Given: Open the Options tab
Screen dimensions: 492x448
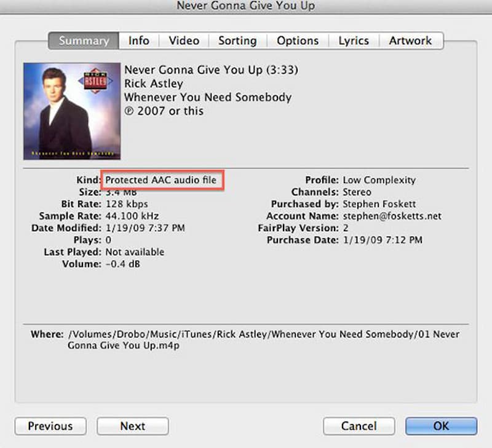Looking at the screenshot, I should pyautogui.click(x=298, y=41).
